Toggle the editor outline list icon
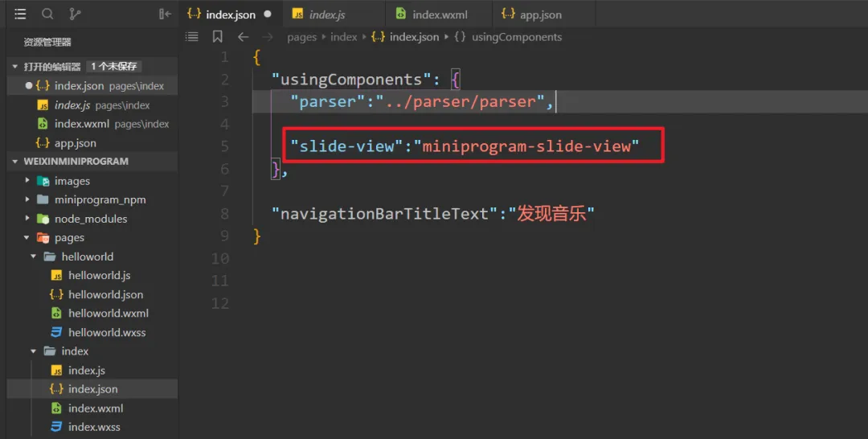This screenshot has width=868, height=439. coord(191,37)
